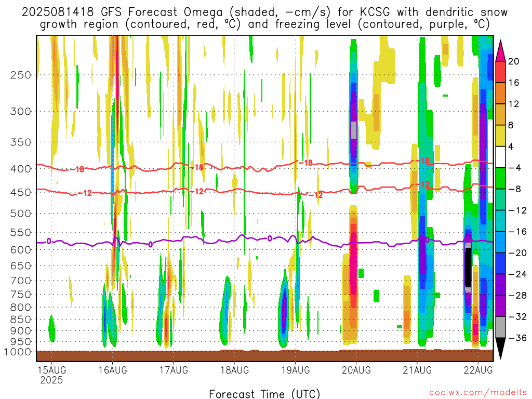The height and width of the screenshot is (399, 532).
Task: Click the 'Forecast Time (UTC)' axis title
Action: point(264,394)
